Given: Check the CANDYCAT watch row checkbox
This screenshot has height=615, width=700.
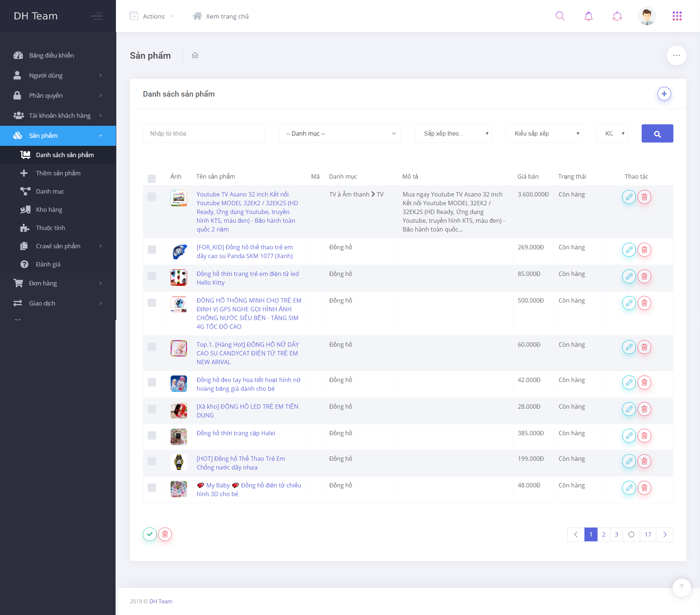Looking at the screenshot, I should point(152,347).
